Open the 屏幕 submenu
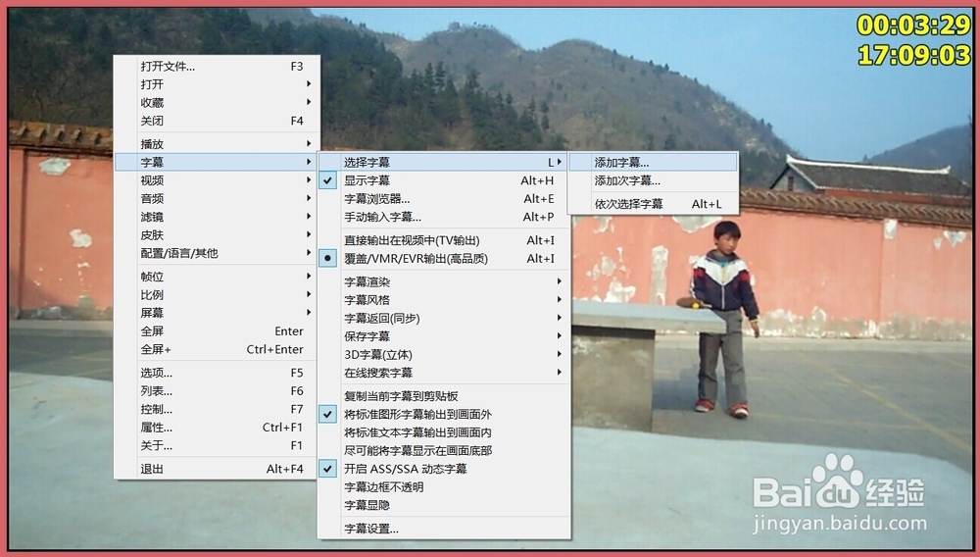Screen dimensions: 980x557 217,313
